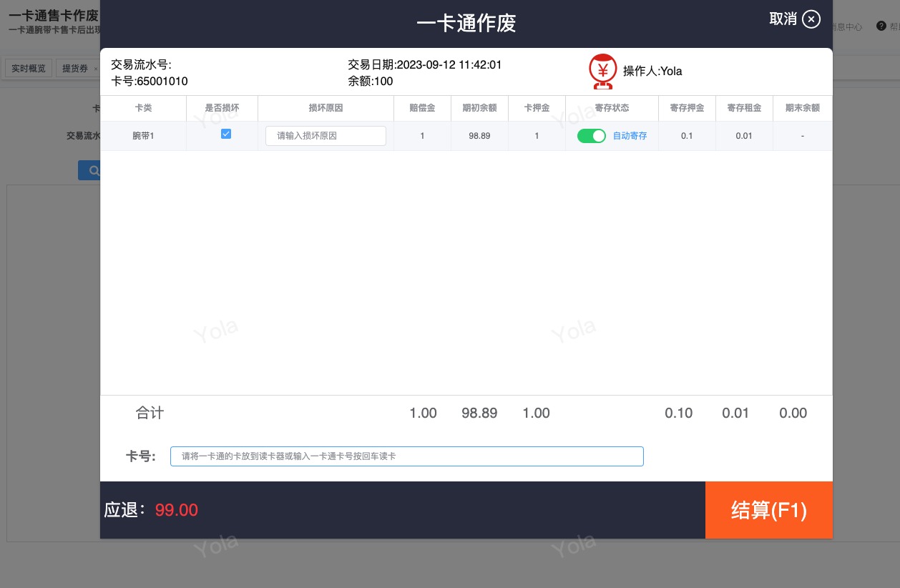Click the 应退 99.00 refund amount
The width and height of the screenshot is (900, 588).
176,510
